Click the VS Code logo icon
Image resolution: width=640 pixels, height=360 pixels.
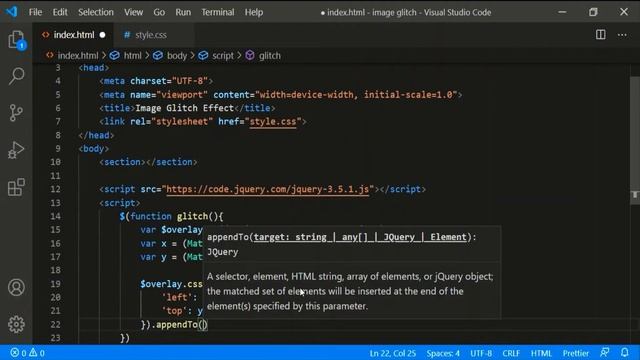(11, 11)
